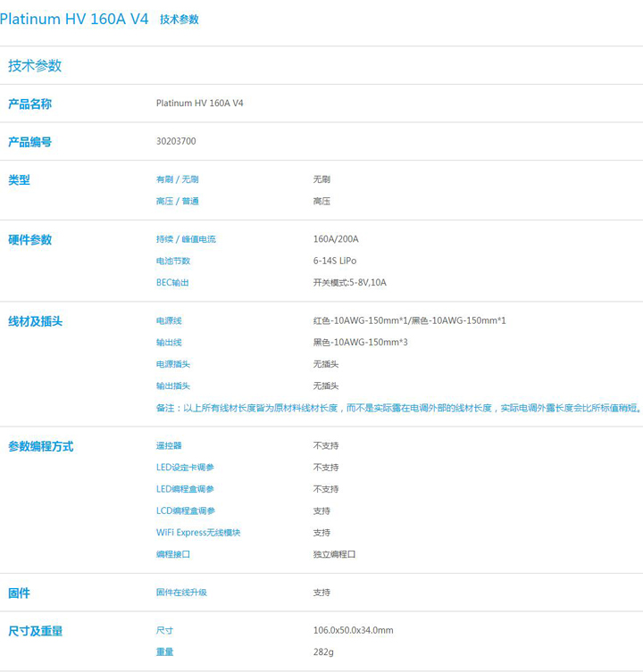Click the 备注 note about wire length

click(398, 408)
